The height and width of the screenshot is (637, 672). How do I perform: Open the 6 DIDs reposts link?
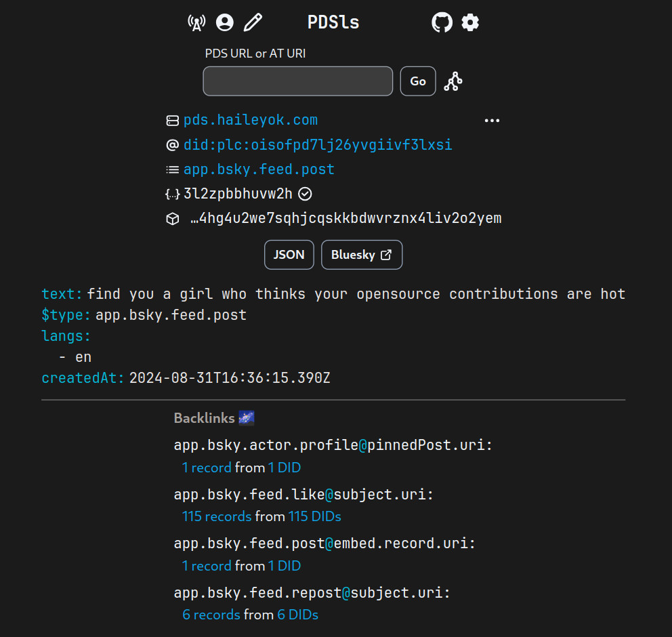pos(298,615)
